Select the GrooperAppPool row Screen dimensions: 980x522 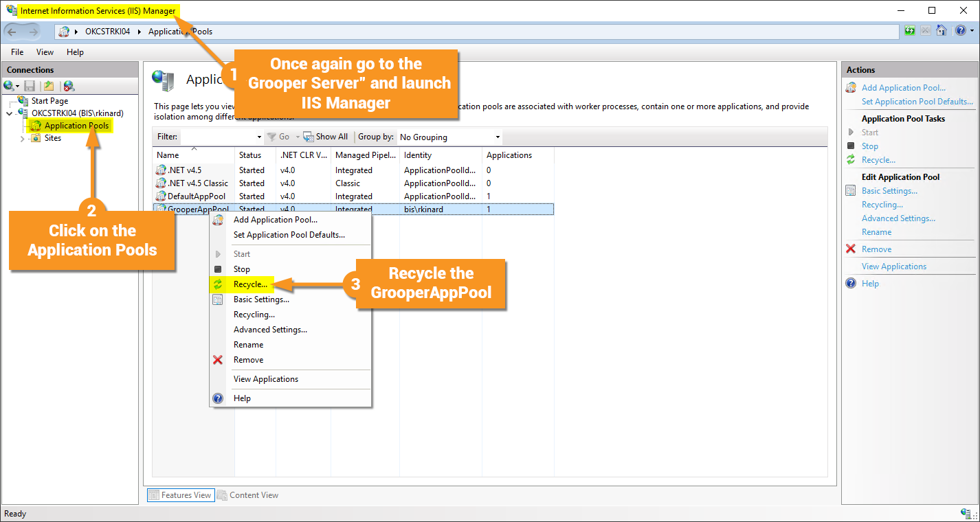coord(353,209)
